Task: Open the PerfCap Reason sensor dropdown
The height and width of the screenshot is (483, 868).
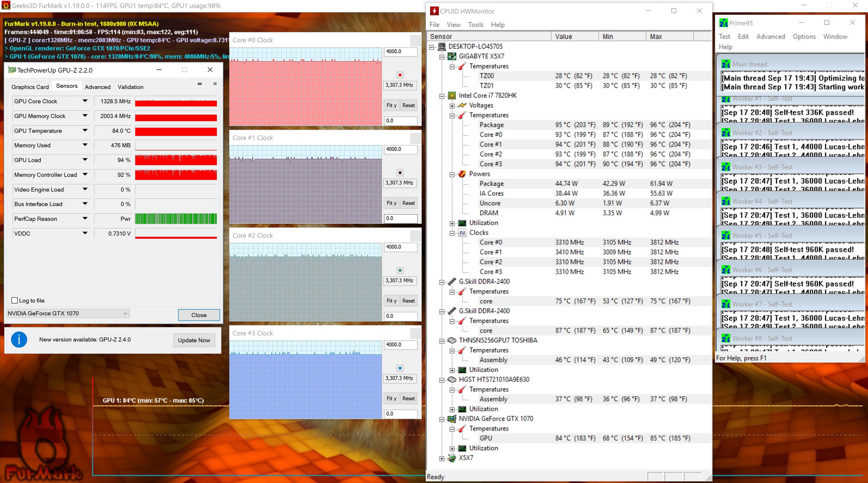Action: point(85,219)
